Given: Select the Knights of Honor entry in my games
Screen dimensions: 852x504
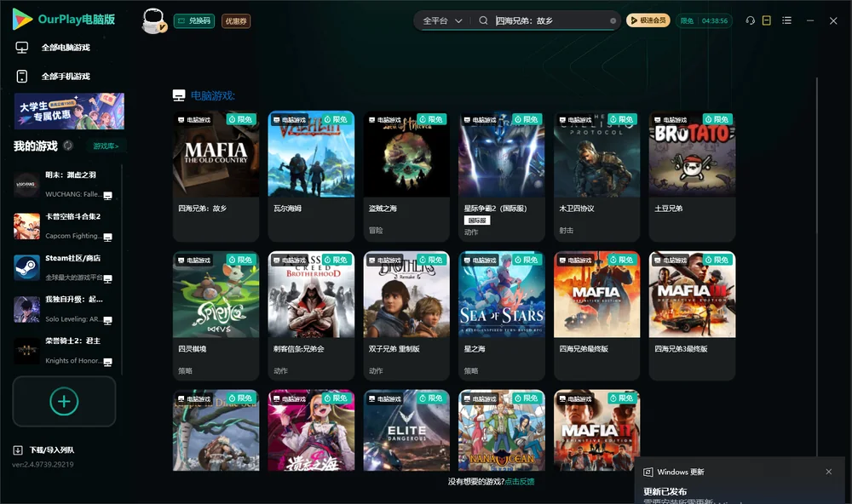Looking at the screenshot, I should (x=64, y=351).
